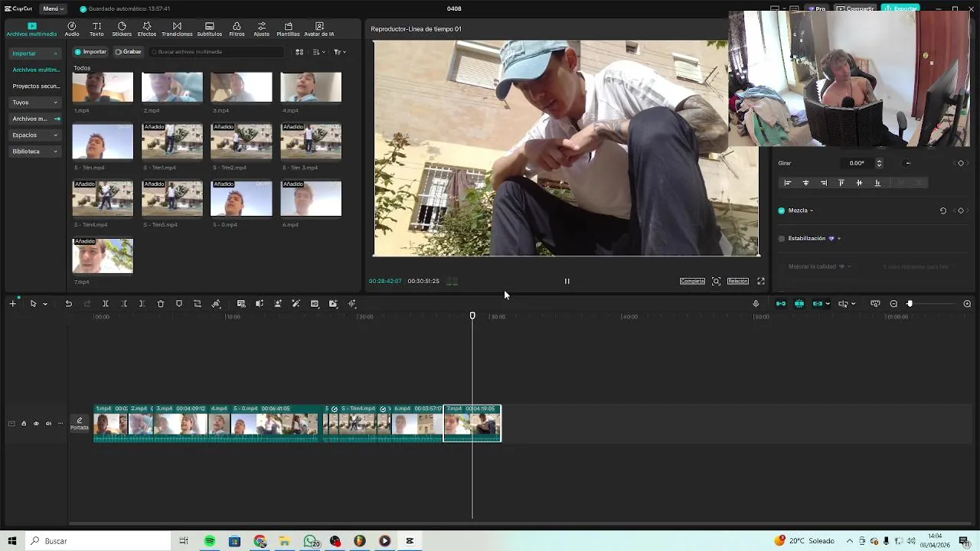Screen dimensions: 980x551
Task: Click the Relación aspect ratio button
Action: pos(738,281)
